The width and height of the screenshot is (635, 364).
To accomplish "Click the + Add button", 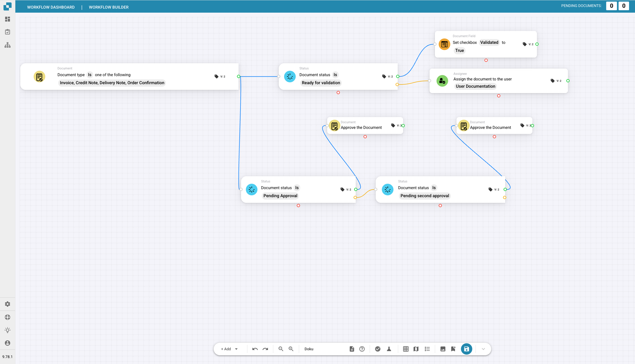I will [x=226, y=349].
